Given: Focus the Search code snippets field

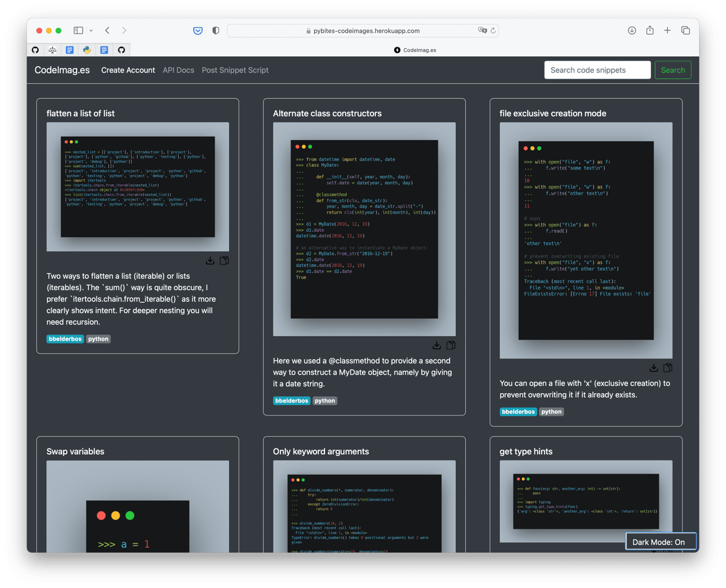Looking at the screenshot, I should pos(597,70).
